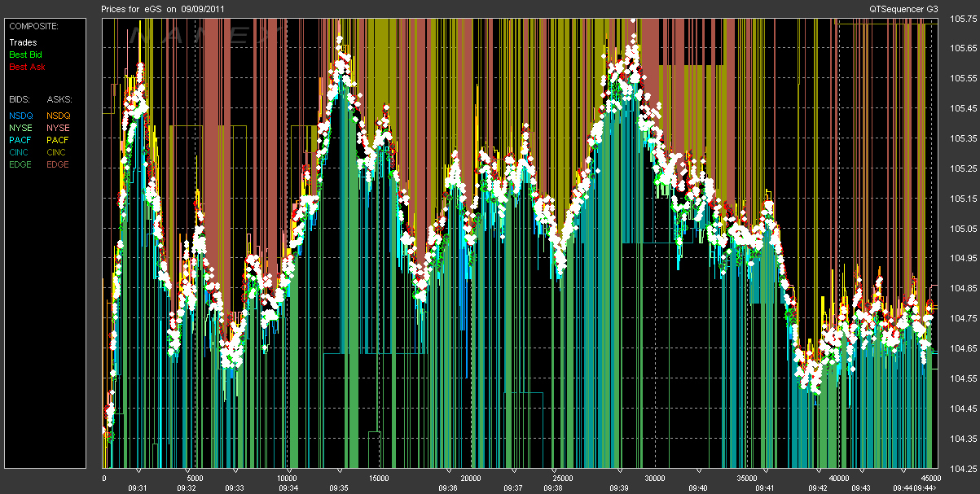
Task: Click NYSE in the ASKS legend column
Action: point(59,128)
